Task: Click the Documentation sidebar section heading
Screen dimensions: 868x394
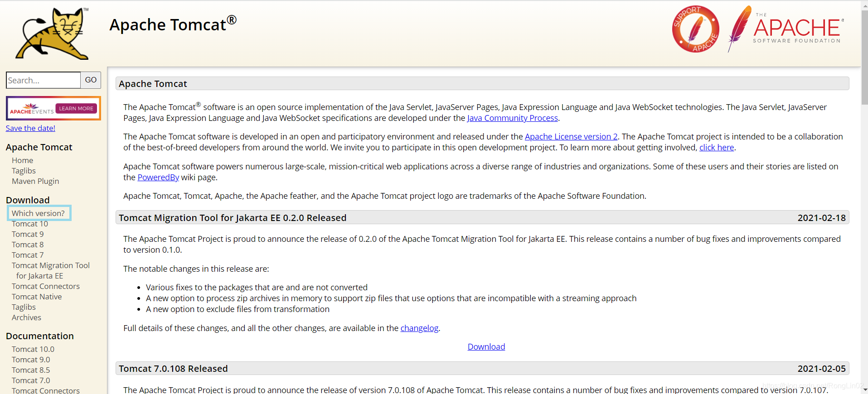Action: point(40,336)
